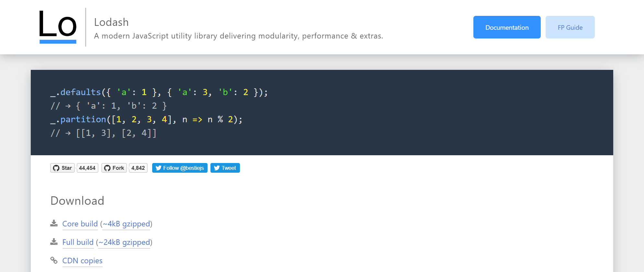Open the CDN copies link
The height and width of the screenshot is (272, 644).
click(x=82, y=261)
